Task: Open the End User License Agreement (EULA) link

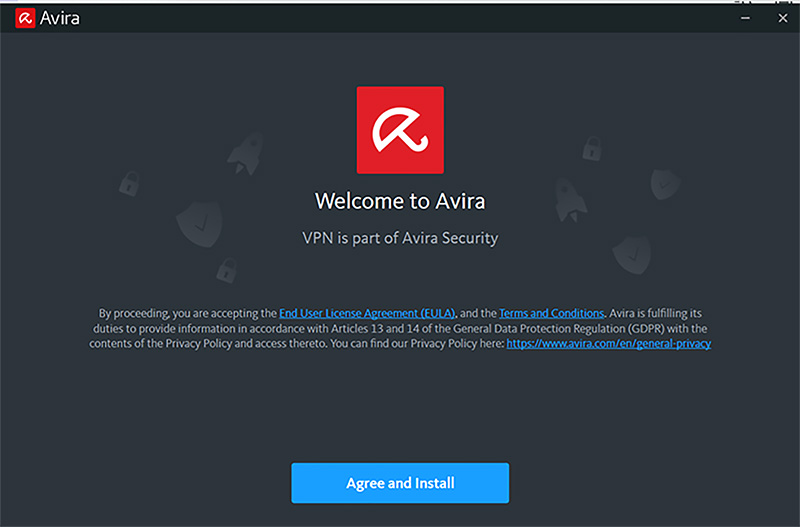Action: (367, 313)
